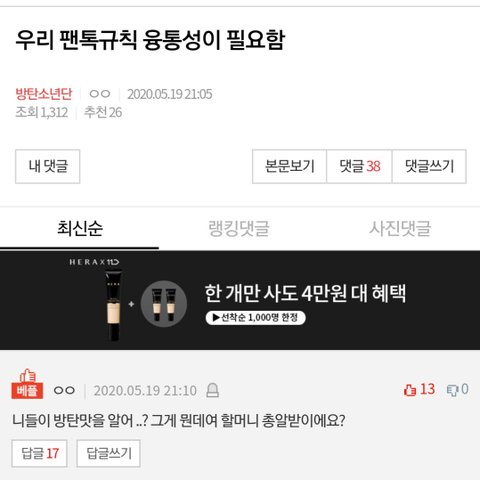480x480 pixels.
Task: Open the 댓글 38 comments button
Action: 359,166
